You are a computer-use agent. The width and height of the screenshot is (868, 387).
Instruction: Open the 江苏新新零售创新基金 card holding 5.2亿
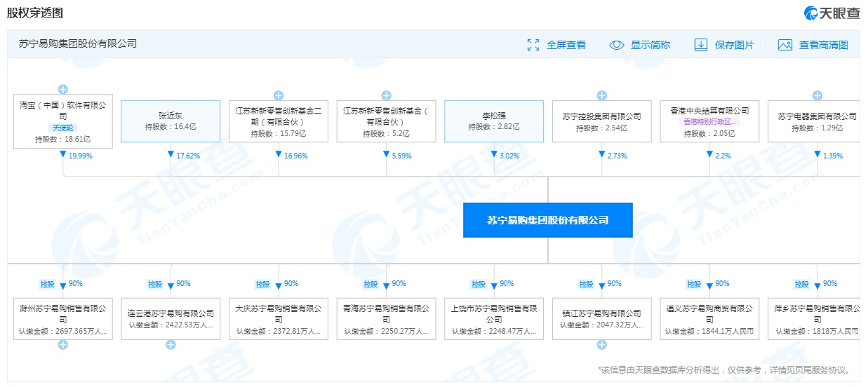pos(386,121)
